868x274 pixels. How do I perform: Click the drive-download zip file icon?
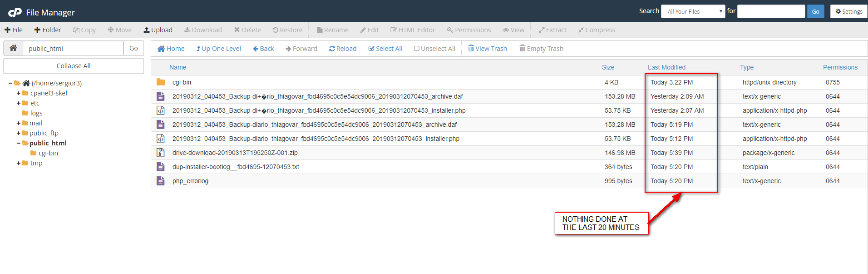tap(161, 153)
